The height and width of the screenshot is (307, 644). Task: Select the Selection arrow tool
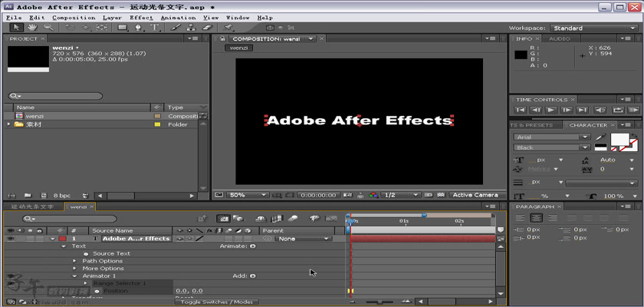pyautogui.click(x=16, y=28)
